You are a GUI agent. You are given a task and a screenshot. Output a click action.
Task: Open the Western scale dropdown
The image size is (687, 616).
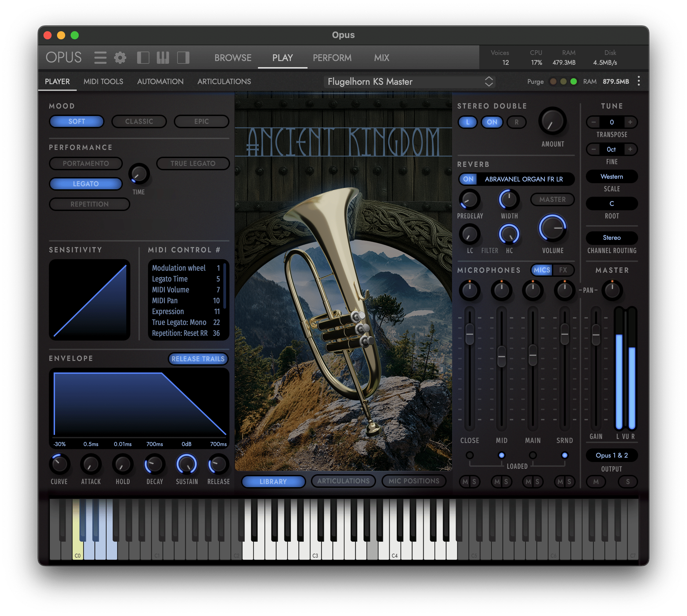tap(612, 177)
